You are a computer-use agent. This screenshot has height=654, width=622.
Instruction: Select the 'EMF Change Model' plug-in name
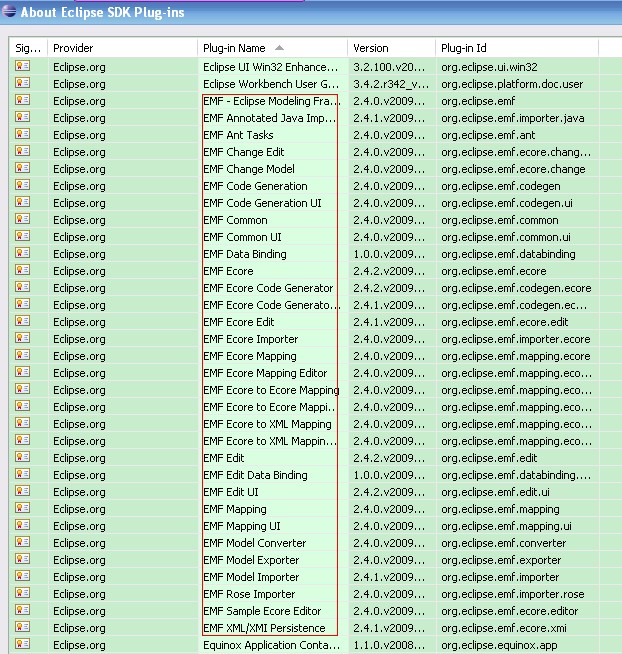pyautogui.click(x=249, y=169)
